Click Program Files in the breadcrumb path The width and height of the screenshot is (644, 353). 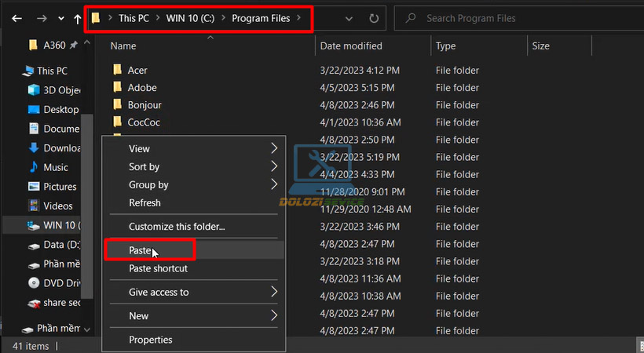tap(260, 17)
